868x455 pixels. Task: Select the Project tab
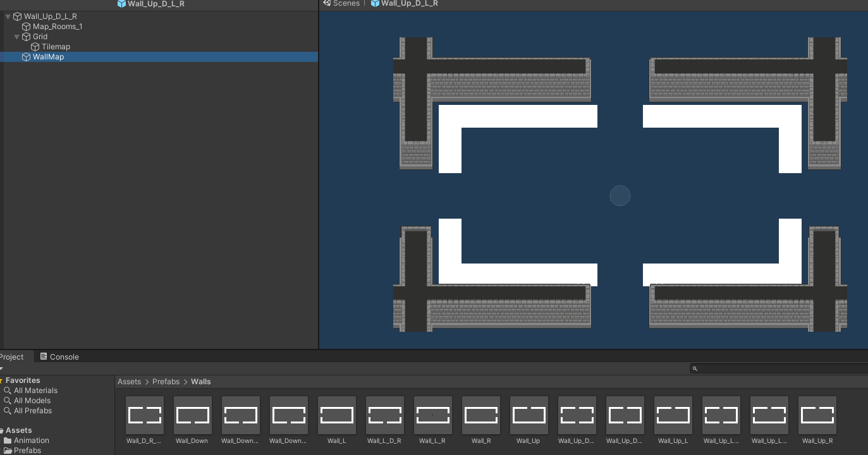13,356
